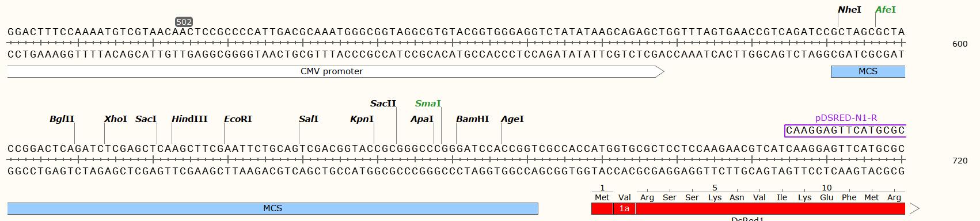The height and width of the screenshot is (221, 980).
Task: Click the Met start codon translation block
Action: pyautogui.click(x=602, y=197)
